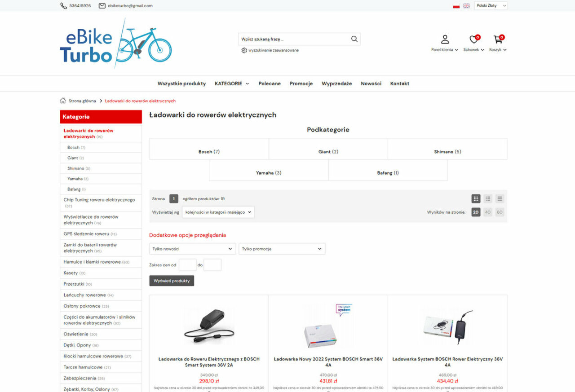Click the eBike Turbo logo
Screen dimensions: 575x392
click(x=116, y=44)
